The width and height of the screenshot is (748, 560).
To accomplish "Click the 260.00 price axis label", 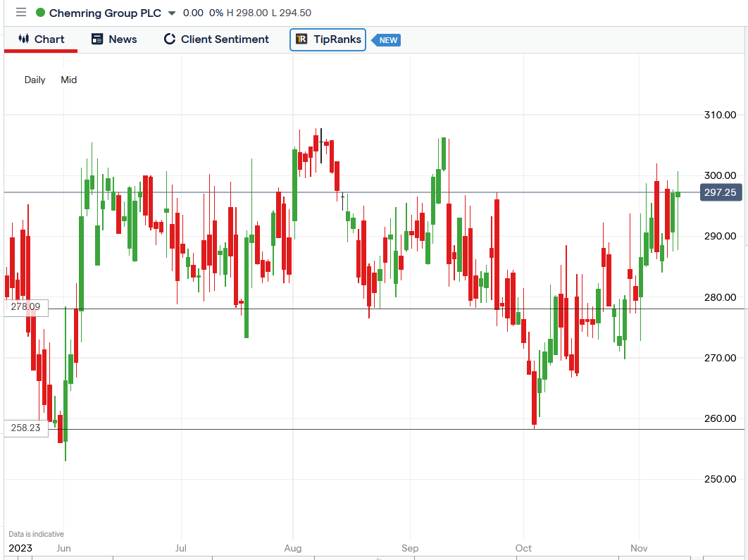I will pos(721,418).
